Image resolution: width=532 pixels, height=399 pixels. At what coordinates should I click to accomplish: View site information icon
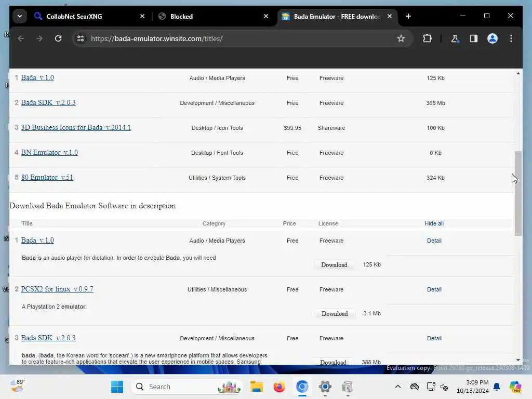tap(81, 38)
